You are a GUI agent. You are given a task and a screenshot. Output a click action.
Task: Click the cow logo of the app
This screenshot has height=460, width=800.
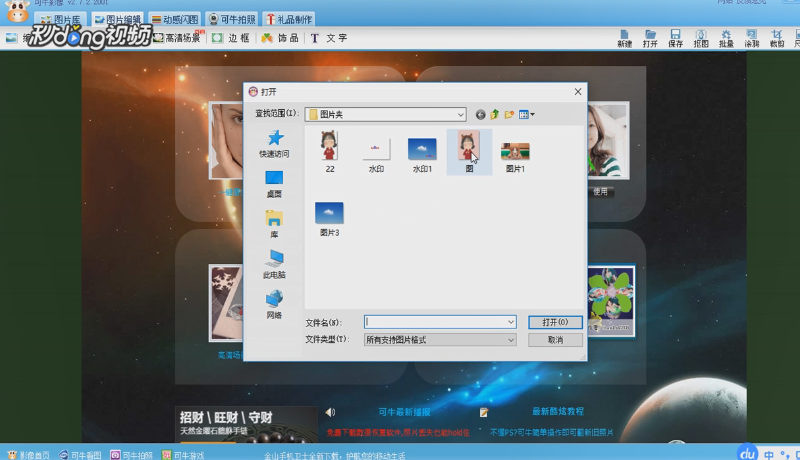coord(18,11)
